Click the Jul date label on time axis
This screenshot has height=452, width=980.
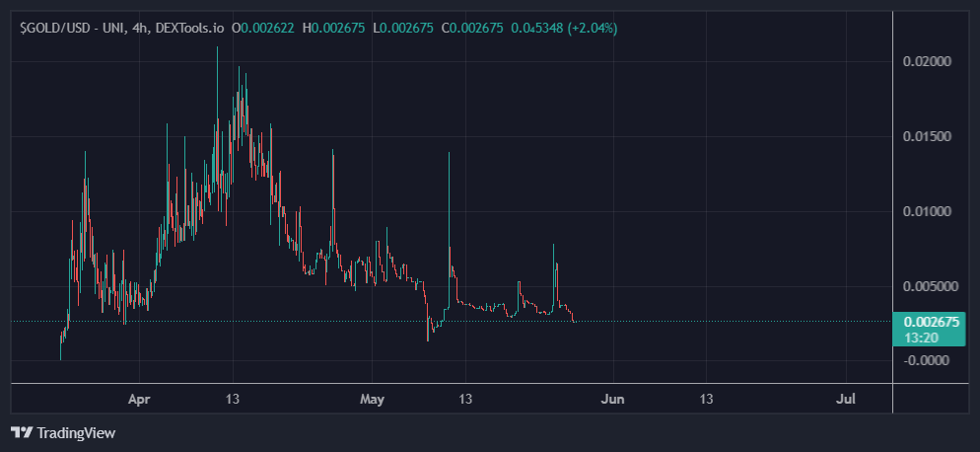(846, 399)
